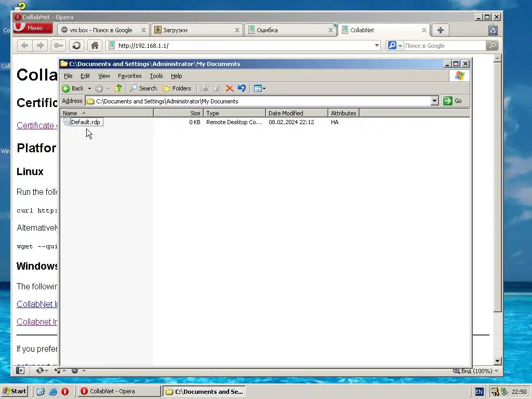Switch to the Загрузки tab
This screenshot has height=399, width=532.
[196, 30]
